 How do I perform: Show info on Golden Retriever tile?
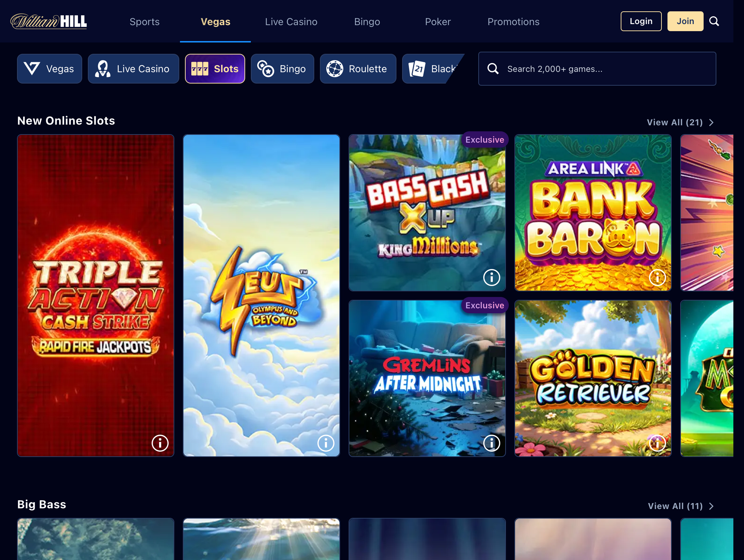coord(657,443)
